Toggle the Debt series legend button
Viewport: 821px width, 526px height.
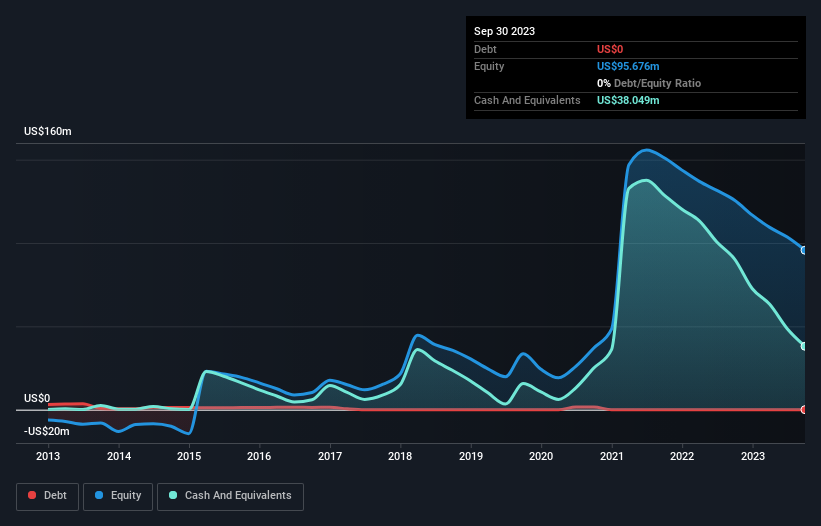[48, 496]
